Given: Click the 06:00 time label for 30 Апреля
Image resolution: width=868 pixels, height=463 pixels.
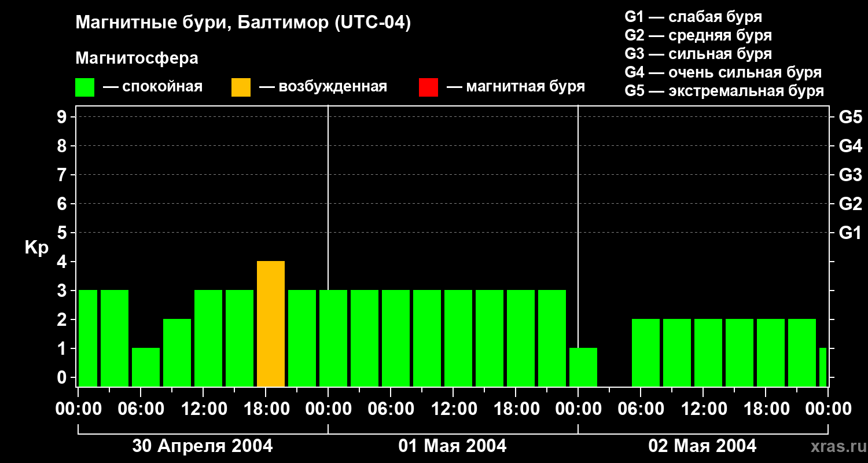Looking at the screenshot, I should point(140,409).
